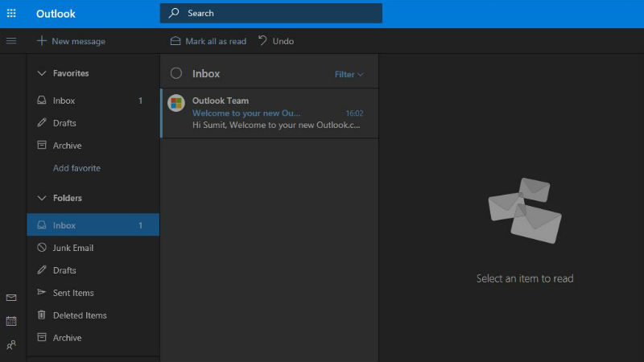The width and height of the screenshot is (644, 362).
Task: Click the Undo button label
Action: click(283, 41)
